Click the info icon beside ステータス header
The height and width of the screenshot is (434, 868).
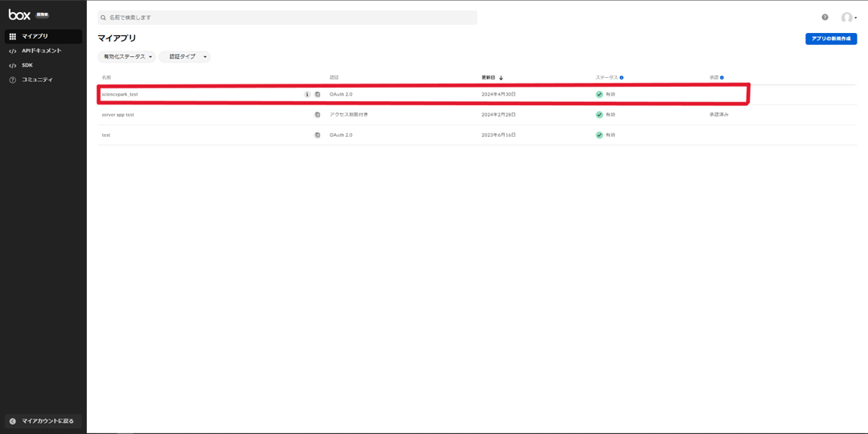point(621,78)
